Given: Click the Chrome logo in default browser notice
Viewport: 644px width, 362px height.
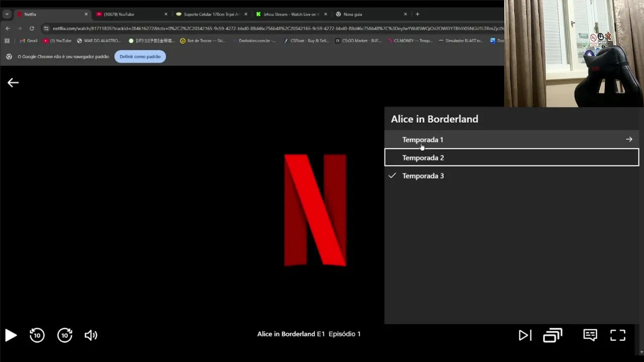Looking at the screenshot, I should coord(9,56).
